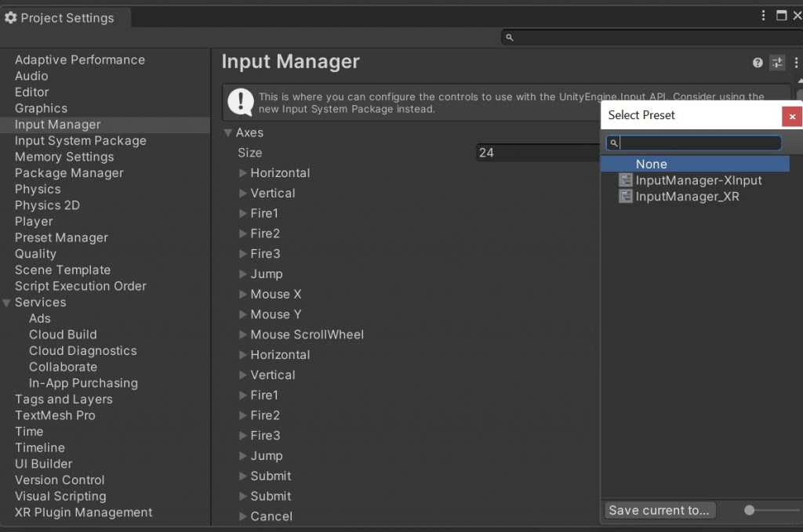Expand the Mouse Y axis
This screenshot has width=803, height=532.
[243, 315]
